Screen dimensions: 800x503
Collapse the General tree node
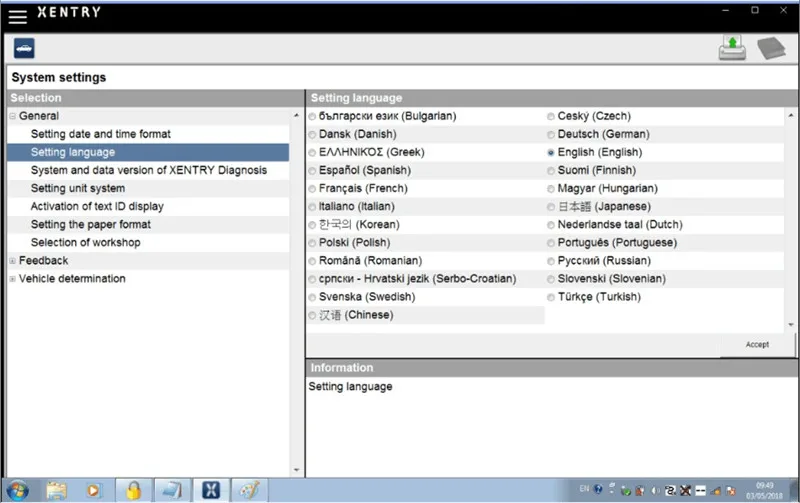pyautogui.click(x=12, y=116)
